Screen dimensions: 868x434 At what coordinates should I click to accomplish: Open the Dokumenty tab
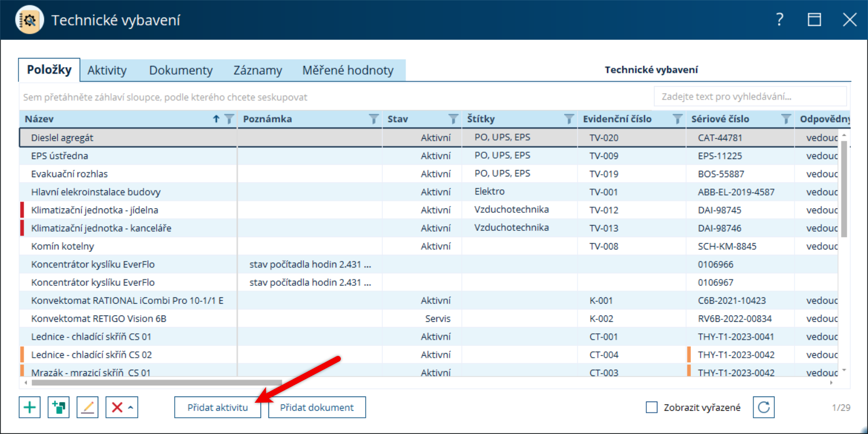[x=181, y=71]
